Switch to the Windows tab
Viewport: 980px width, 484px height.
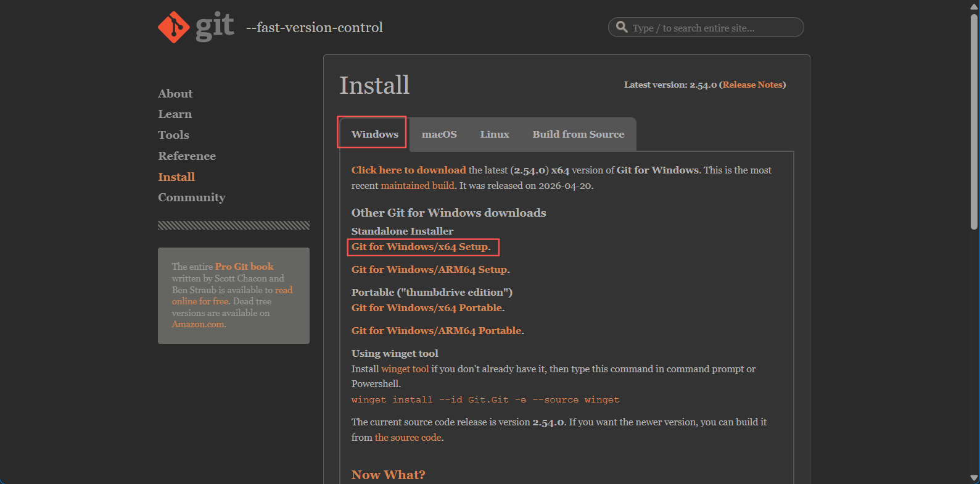click(374, 134)
